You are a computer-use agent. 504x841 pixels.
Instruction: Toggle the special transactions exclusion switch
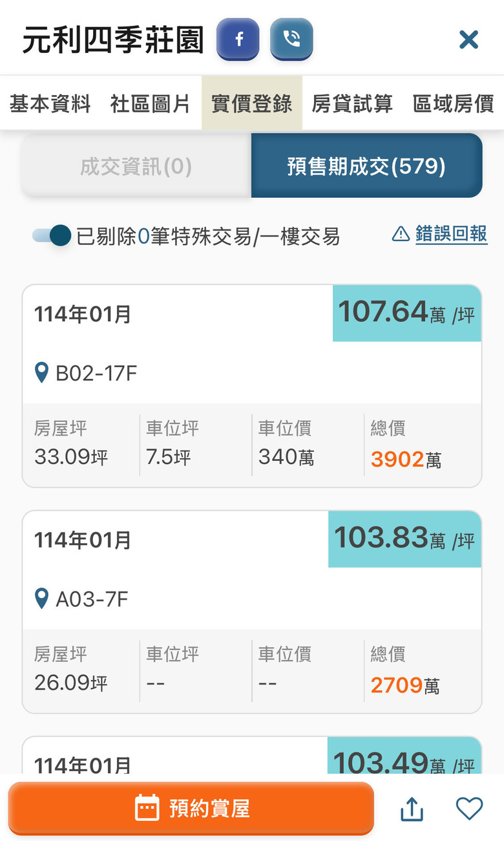point(52,236)
